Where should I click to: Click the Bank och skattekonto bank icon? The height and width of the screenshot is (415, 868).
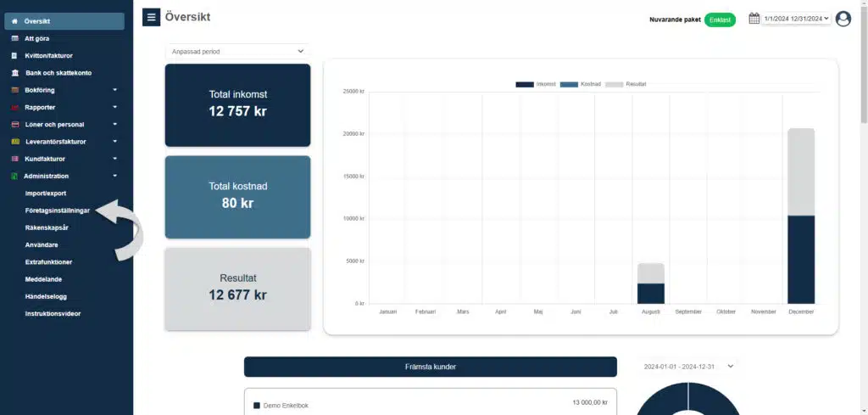tap(15, 73)
